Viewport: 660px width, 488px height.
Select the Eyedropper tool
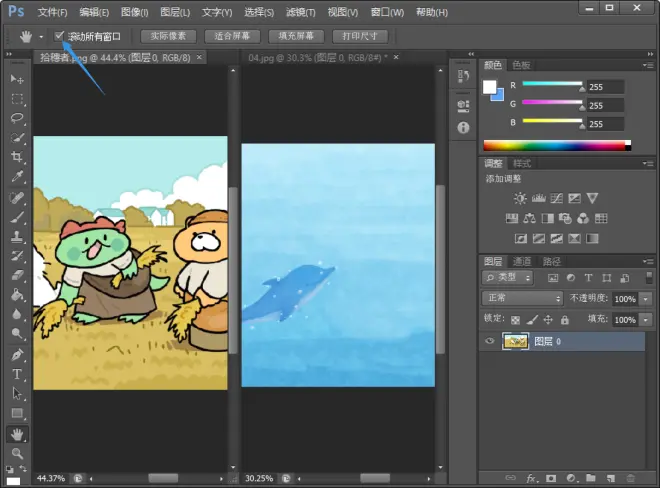pos(17,176)
